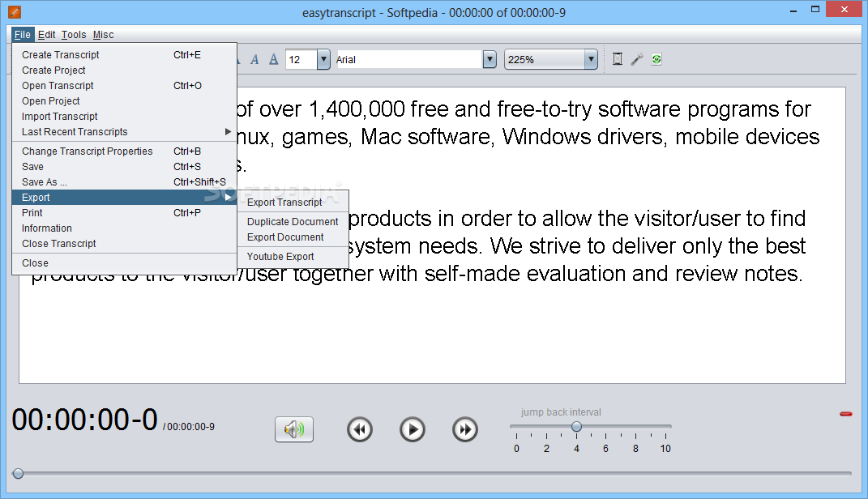Click the red minus indicator icon
This screenshot has width=868, height=499.
click(x=845, y=414)
